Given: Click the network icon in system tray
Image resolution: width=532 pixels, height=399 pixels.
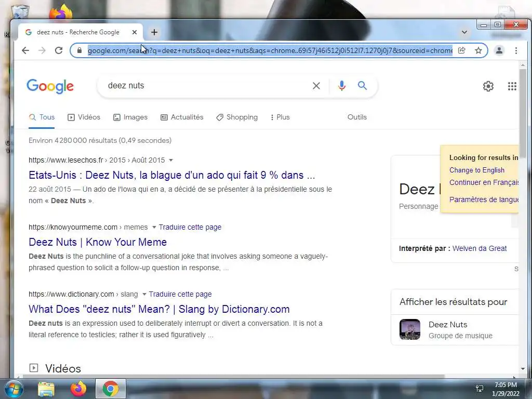Looking at the screenshot, I should (480, 389).
